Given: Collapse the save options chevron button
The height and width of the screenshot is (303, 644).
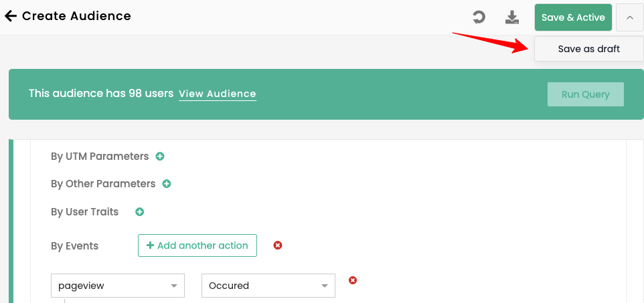Looking at the screenshot, I should point(629,18).
